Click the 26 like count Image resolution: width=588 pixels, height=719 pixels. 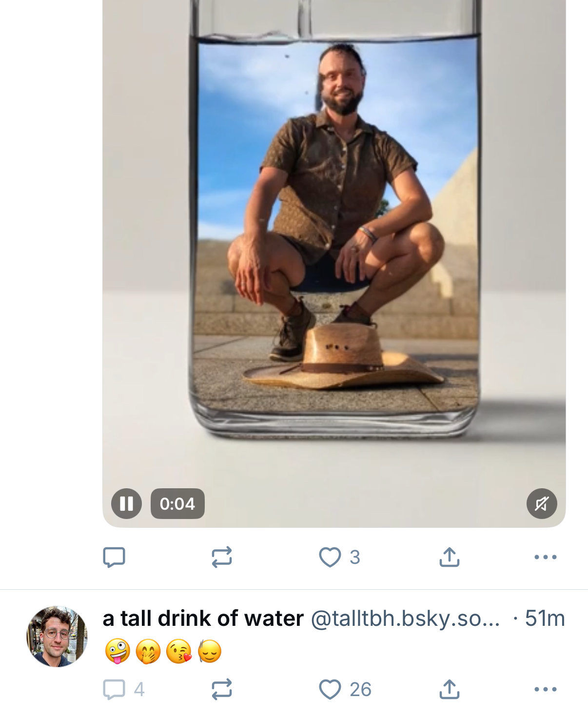[x=360, y=689]
